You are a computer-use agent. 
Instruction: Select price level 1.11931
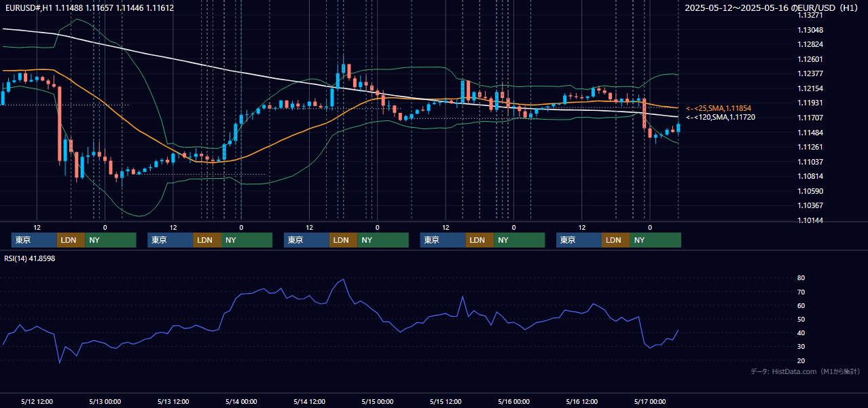pyautogui.click(x=810, y=103)
